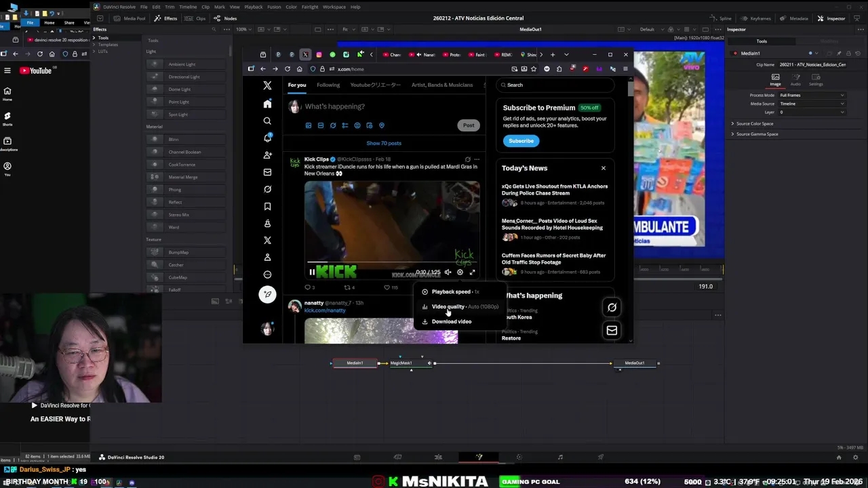Switch to Following tab on X
The image size is (868, 488).
pyautogui.click(x=328, y=85)
